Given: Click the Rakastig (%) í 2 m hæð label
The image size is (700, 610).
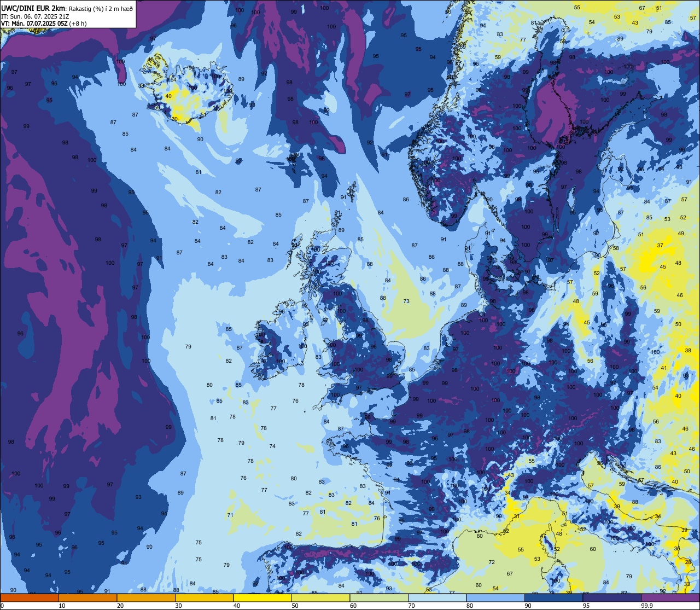Looking at the screenshot, I should click(101, 8).
